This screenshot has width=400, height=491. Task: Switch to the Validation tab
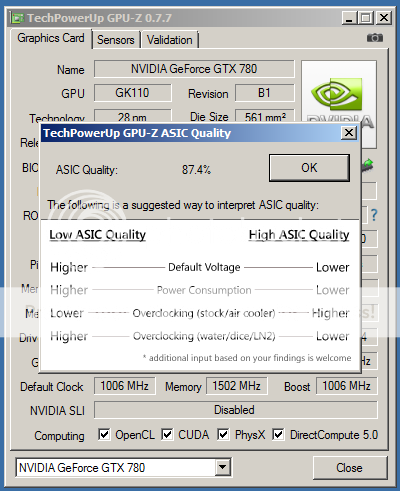coord(170,40)
